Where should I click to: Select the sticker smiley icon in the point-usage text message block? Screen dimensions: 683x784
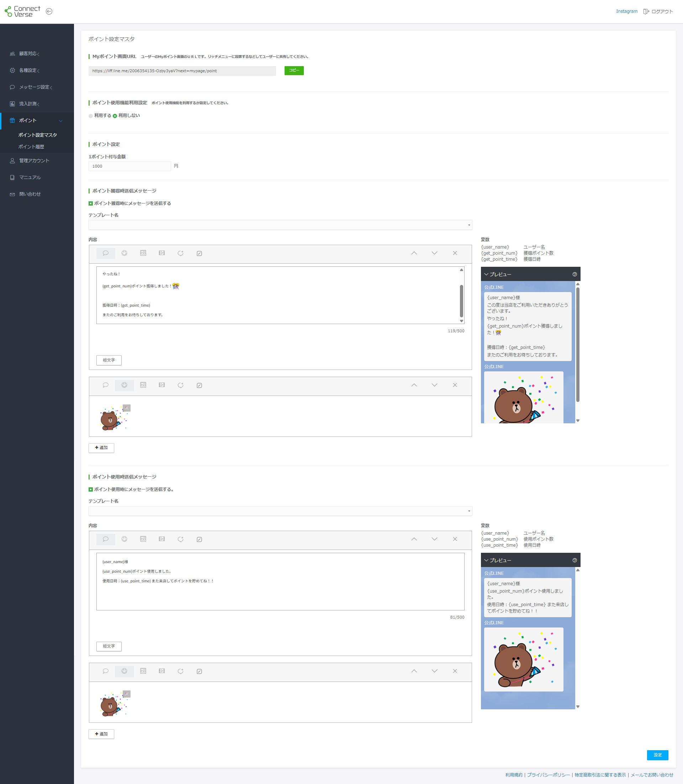point(124,539)
